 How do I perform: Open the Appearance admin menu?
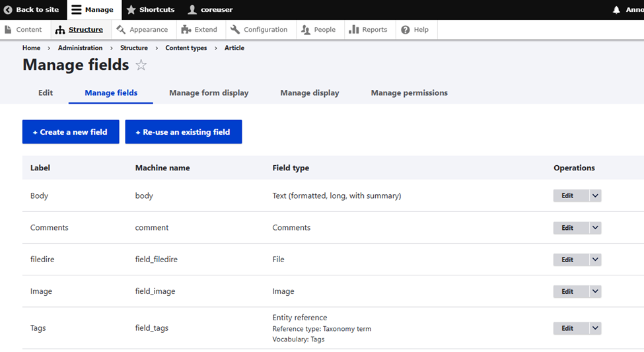pyautogui.click(x=142, y=30)
